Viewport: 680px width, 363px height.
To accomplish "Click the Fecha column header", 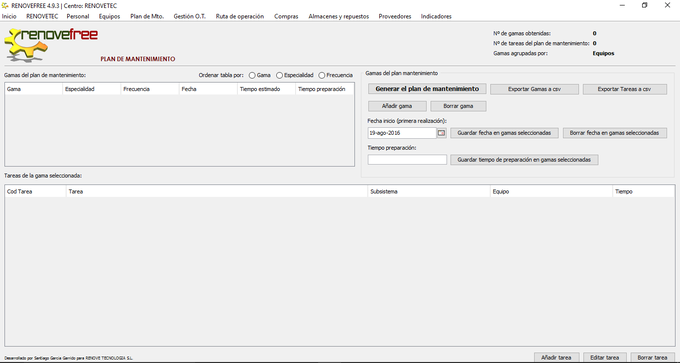I will click(208, 89).
